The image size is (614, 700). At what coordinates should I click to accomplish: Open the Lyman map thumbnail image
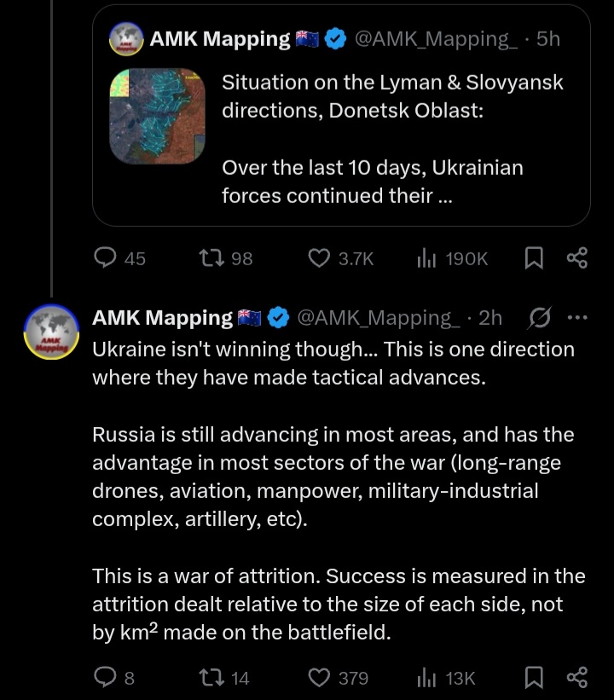[157, 116]
